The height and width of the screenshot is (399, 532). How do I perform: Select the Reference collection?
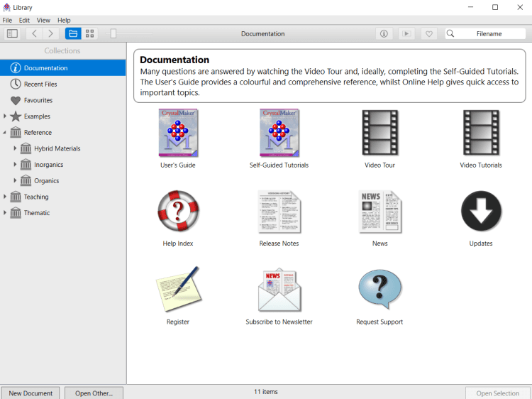[63, 133]
